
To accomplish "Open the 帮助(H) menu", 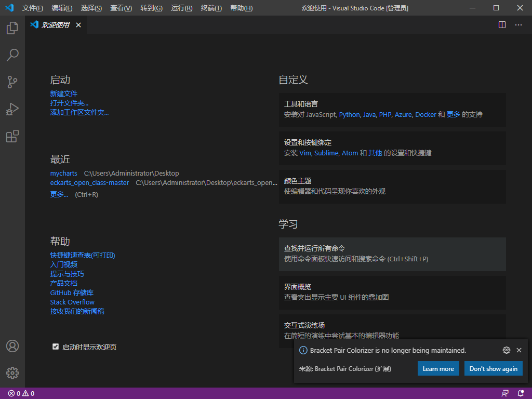I will tap(241, 8).
